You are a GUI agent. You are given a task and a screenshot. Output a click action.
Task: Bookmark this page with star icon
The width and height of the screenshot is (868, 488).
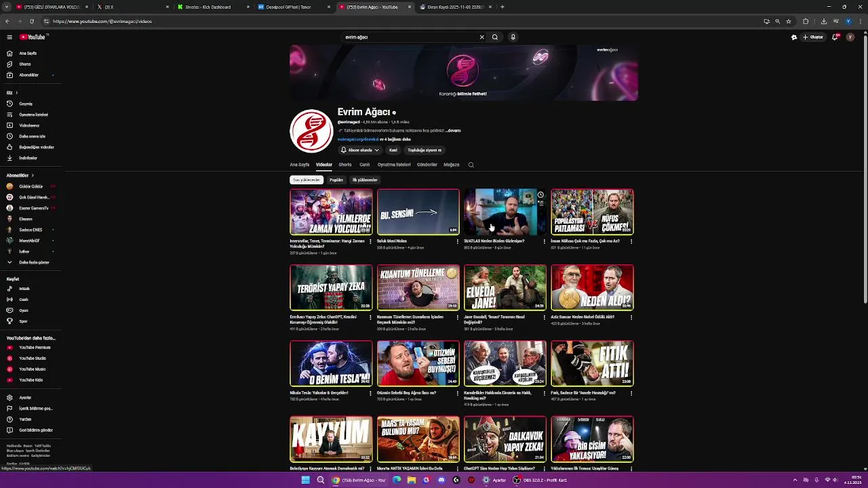point(789,21)
